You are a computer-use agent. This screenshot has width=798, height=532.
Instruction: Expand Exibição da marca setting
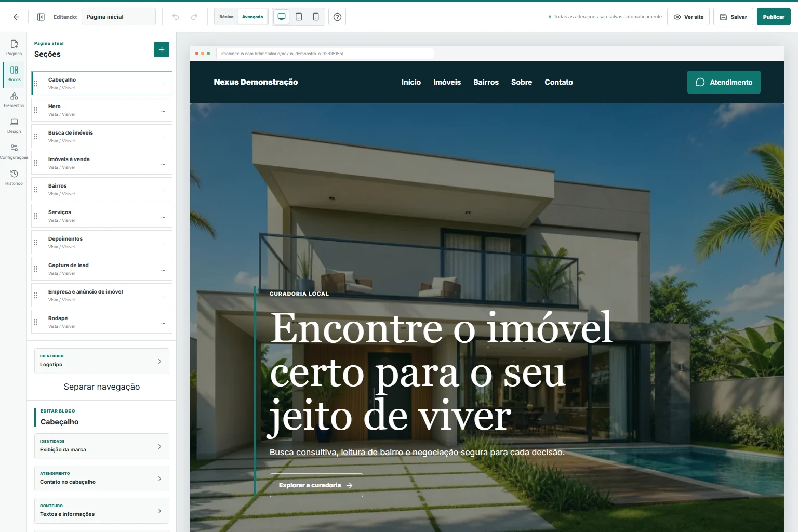[102, 446]
